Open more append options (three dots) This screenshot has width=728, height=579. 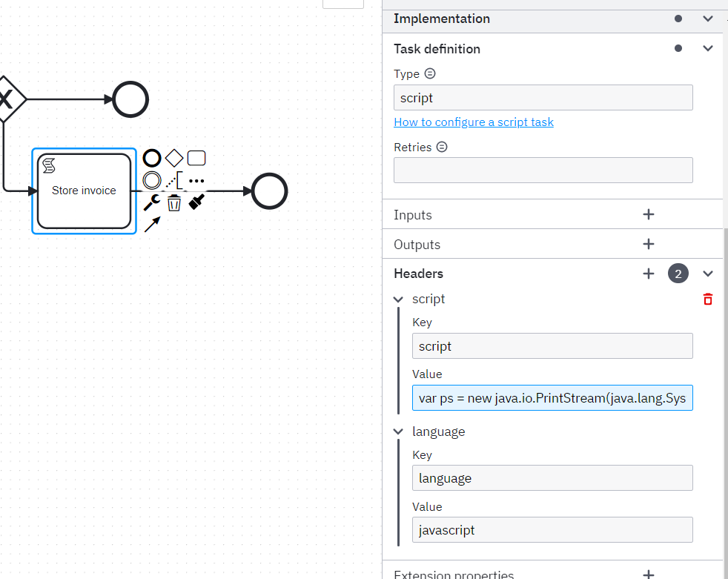pos(196,181)
